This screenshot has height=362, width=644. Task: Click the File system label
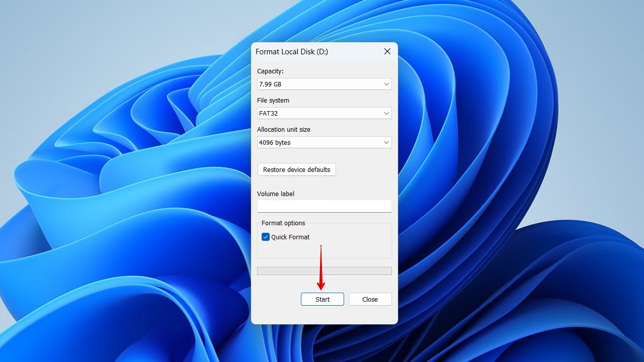click(273, 101)
